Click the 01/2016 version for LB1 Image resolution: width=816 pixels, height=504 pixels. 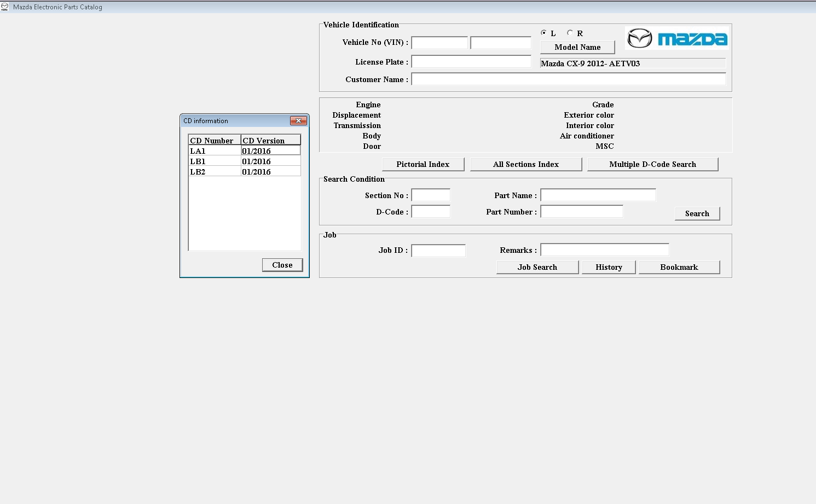tap(271, 161)
